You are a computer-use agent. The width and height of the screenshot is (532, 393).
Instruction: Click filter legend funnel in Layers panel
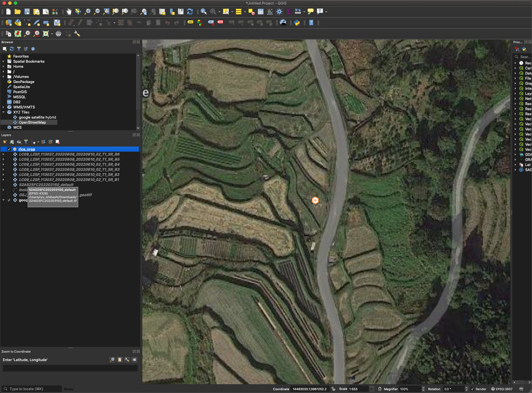tap(26, 142)
